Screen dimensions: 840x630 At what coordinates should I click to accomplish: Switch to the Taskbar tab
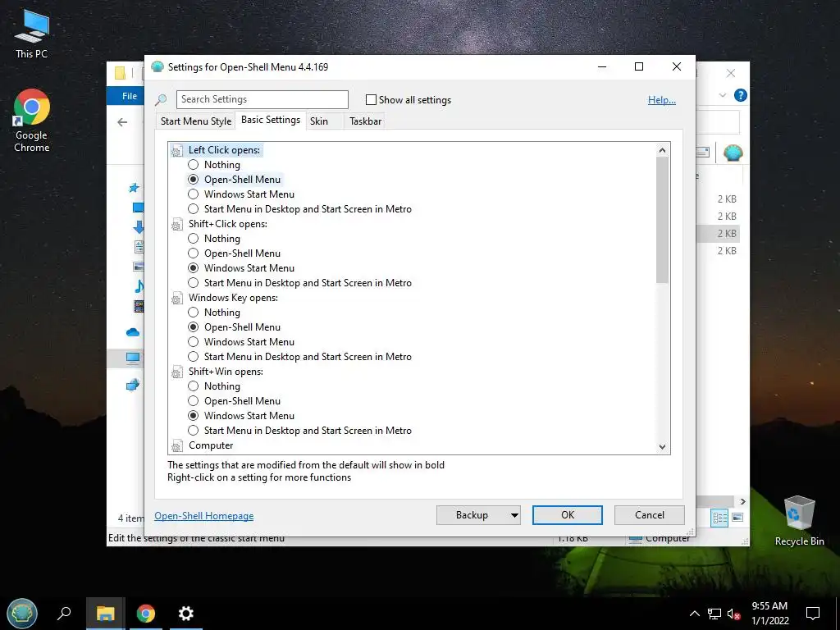(x=365, y=121)
